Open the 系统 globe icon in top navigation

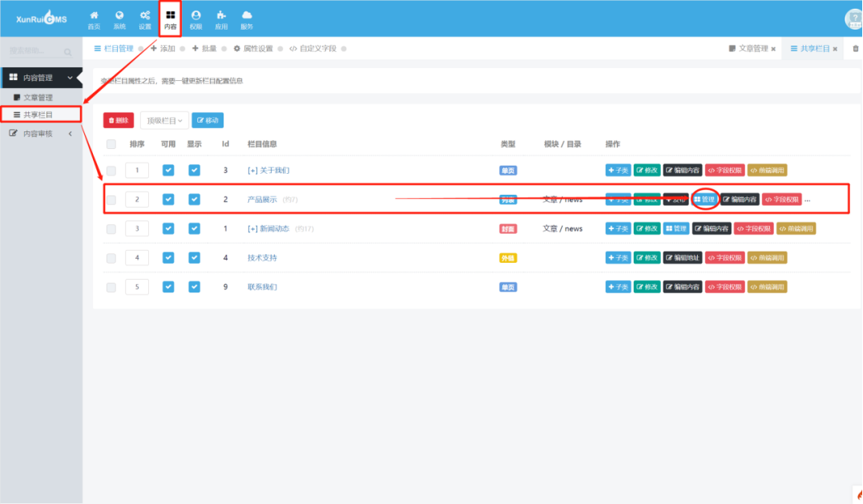tap(119, 19)
